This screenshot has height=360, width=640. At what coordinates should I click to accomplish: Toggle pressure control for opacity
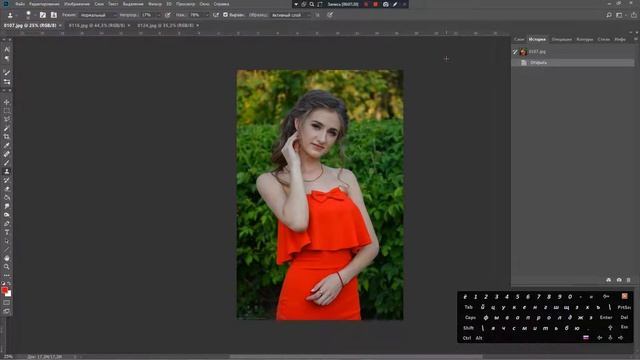pyautogui.click(x=168, y=15)
